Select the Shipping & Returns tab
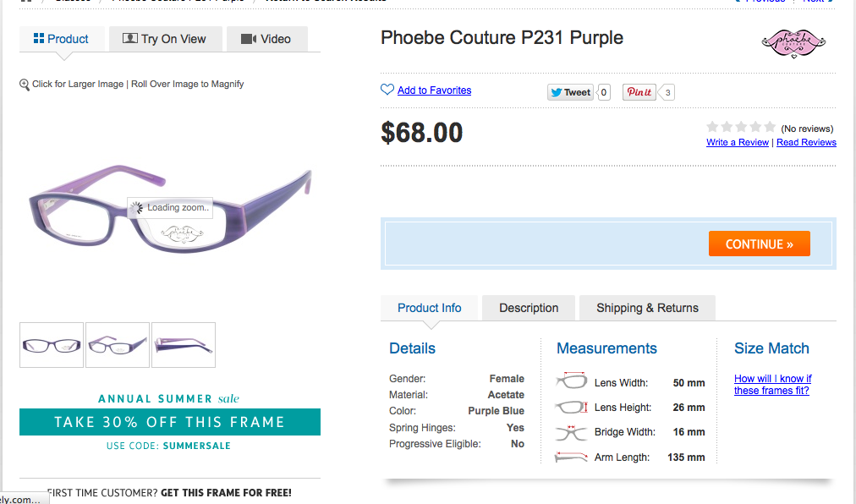 point(647,308)
